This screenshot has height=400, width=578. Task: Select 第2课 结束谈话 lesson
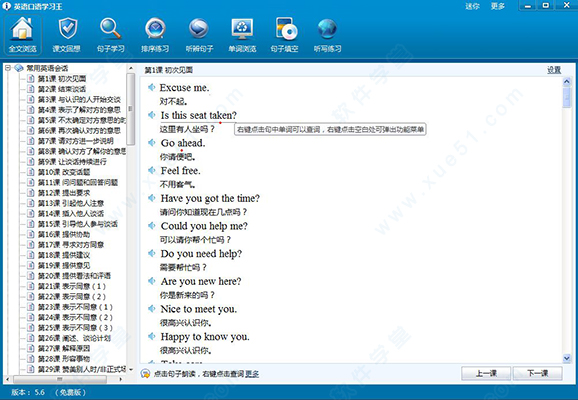tap(62, 89)
